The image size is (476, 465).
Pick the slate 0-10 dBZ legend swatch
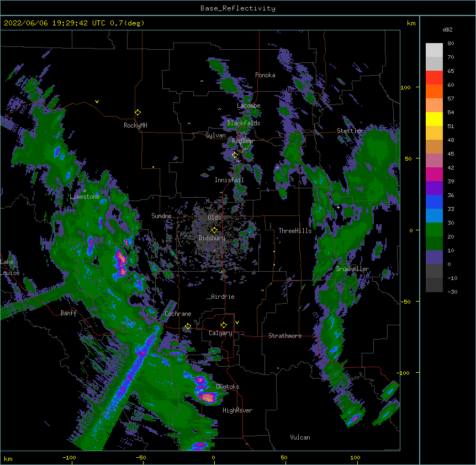click(x=434, y=257)
